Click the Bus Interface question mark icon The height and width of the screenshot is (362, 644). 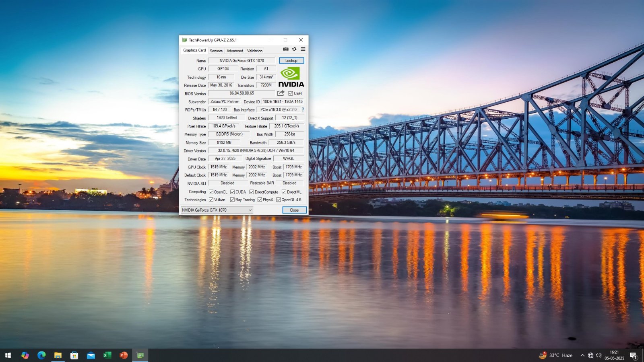click(303, 109)
